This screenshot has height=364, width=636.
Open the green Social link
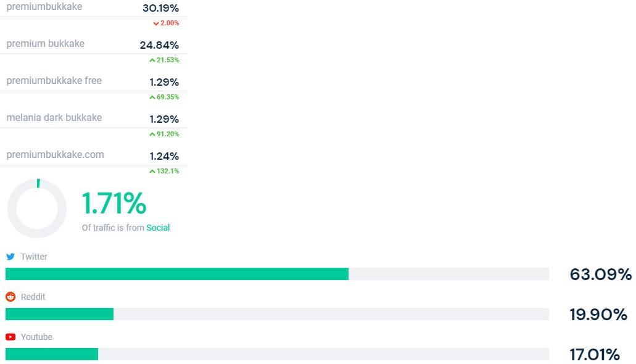point(158,228)
